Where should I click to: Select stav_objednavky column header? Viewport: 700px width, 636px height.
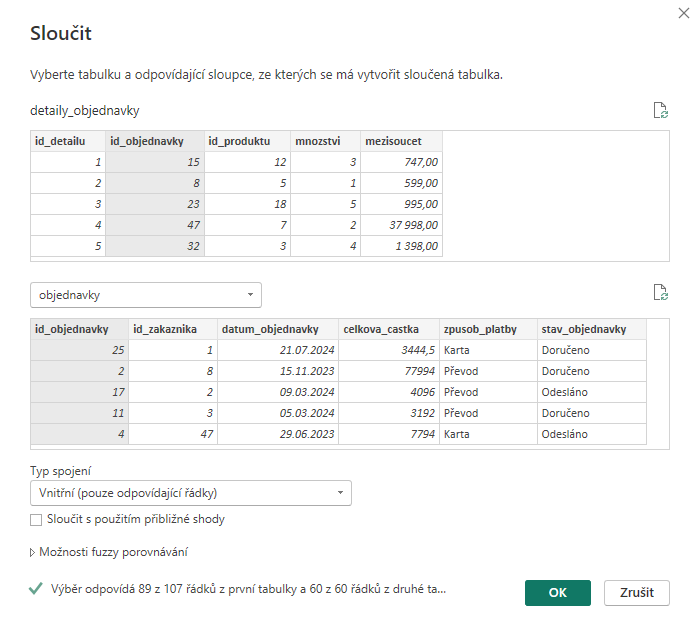pos(590,329)
